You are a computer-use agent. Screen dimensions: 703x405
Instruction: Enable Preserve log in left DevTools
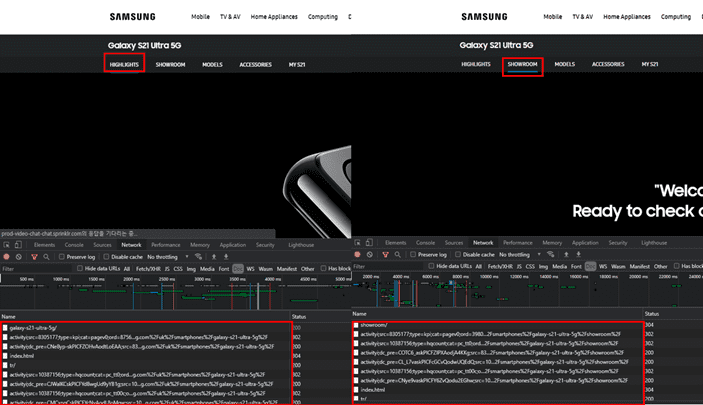(62, 257)
